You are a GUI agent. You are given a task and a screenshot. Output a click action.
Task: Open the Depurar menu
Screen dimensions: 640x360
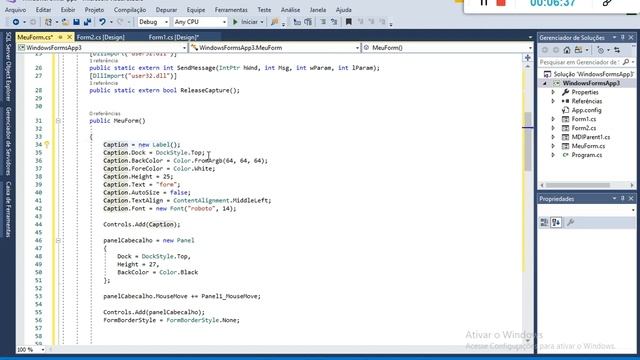click(x=166, y=10)
